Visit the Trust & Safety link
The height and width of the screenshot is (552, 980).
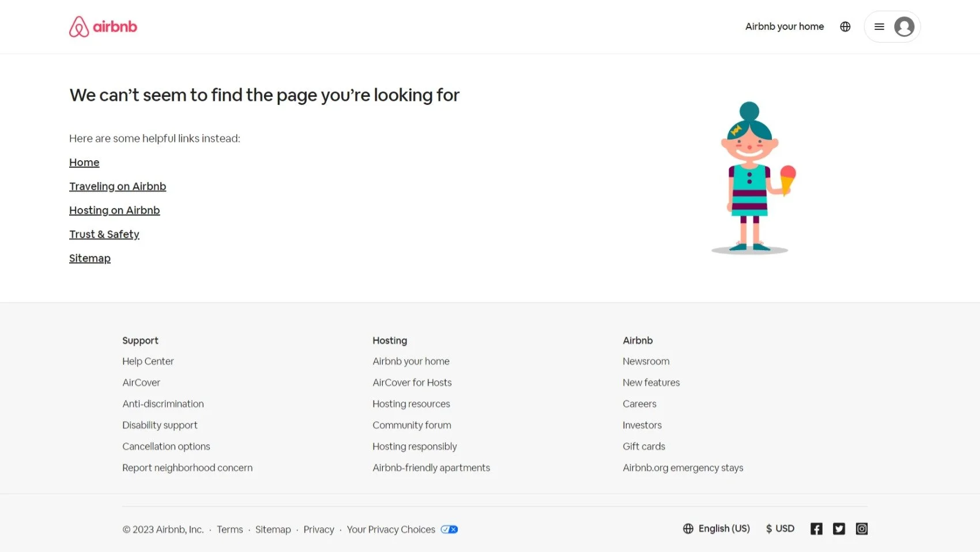[x=104, y=234]
